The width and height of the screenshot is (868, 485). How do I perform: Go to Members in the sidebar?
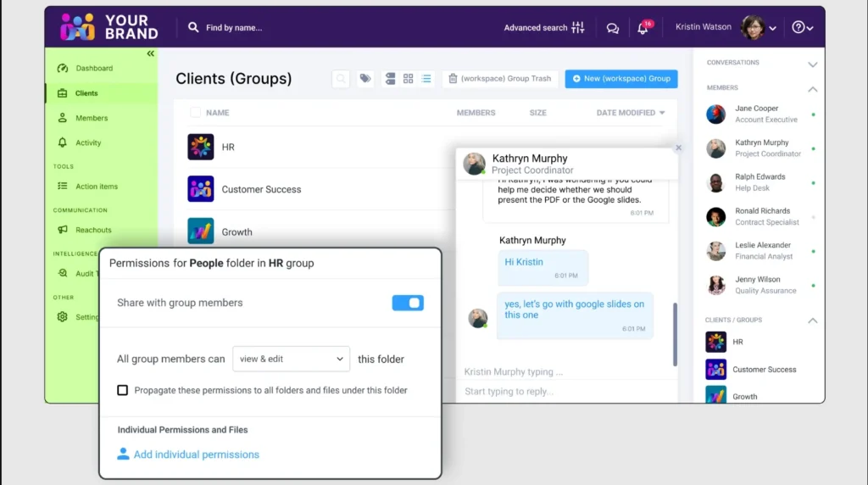(91, 118)
